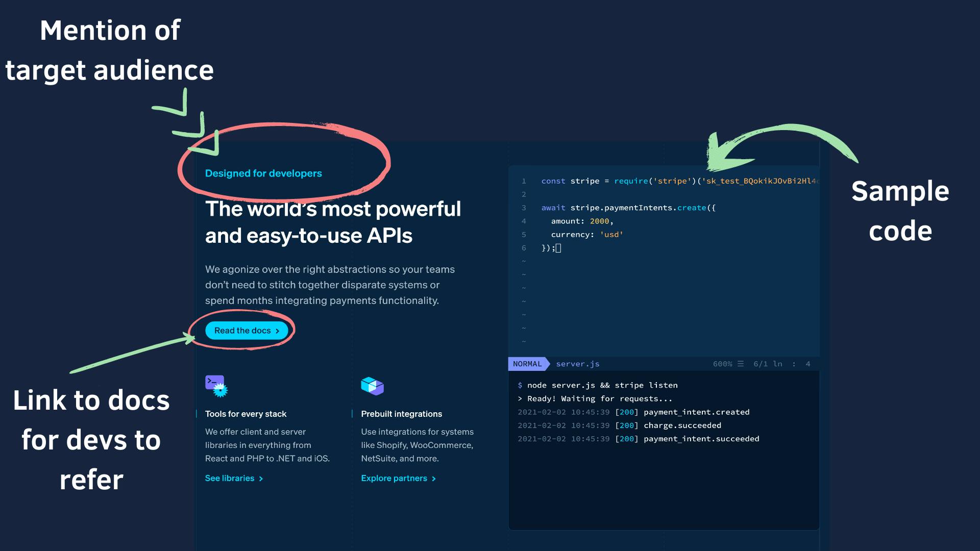Image resolution: width=980 pixels, height=551 pixels.
Task: Click the payment_intent.created log entry
Action: click(633, 412)
